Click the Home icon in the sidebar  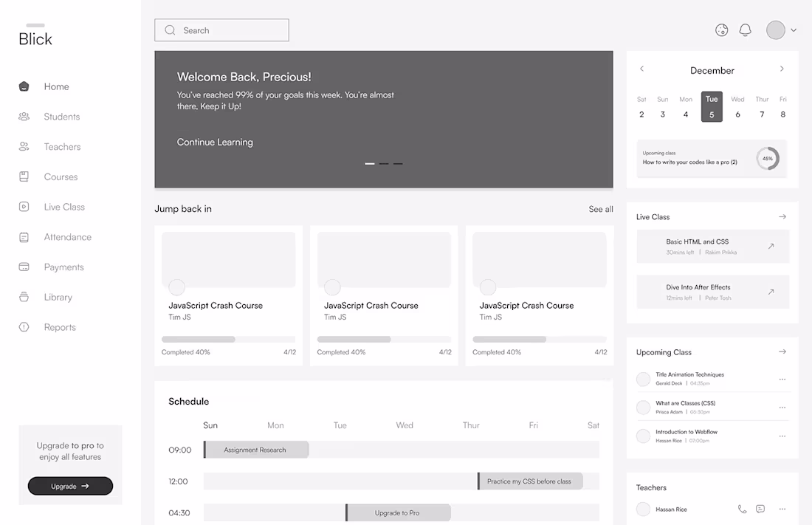[x=24, y=86]
